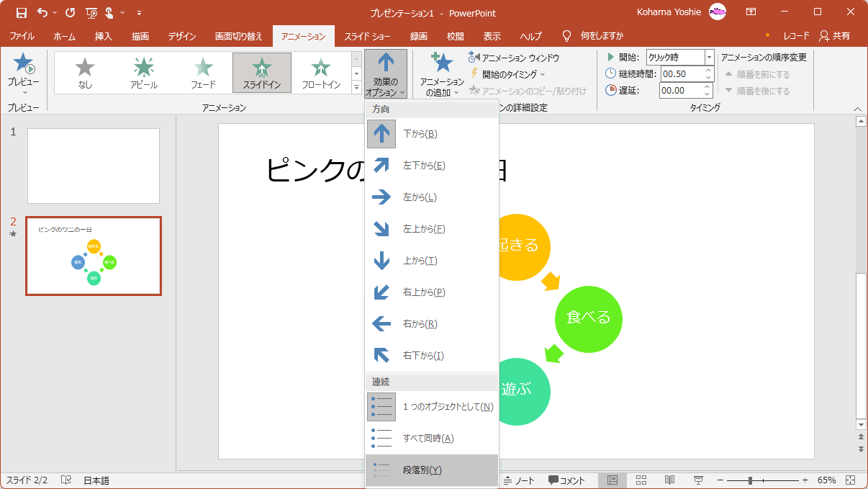
Task: Switch to Transitions (画面切り替え) tab
Action: pos(238,36)
